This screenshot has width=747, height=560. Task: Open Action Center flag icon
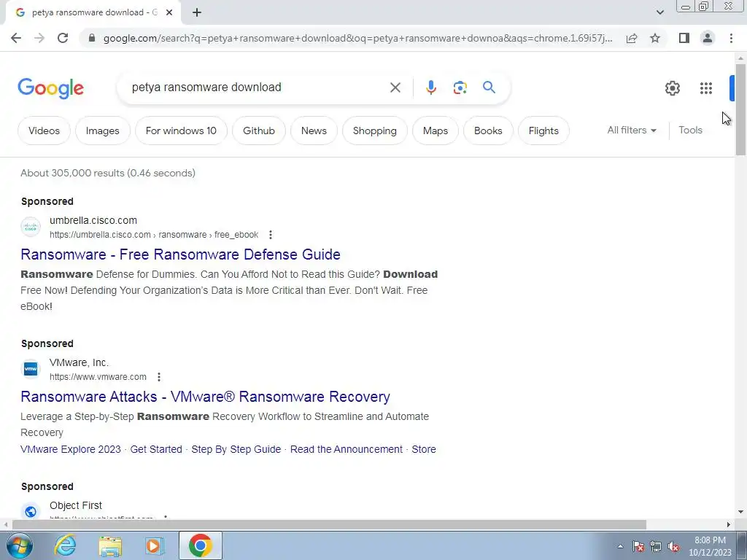[638, 546]
